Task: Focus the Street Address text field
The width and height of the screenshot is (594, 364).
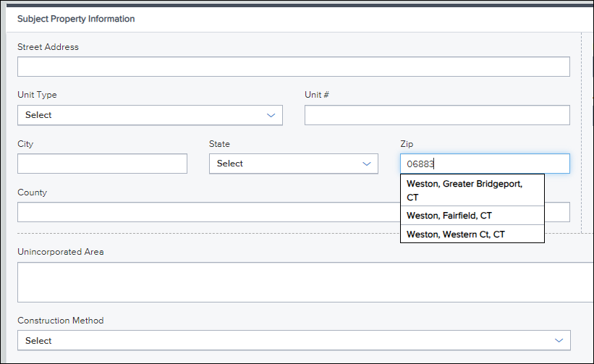Action: 294,67
